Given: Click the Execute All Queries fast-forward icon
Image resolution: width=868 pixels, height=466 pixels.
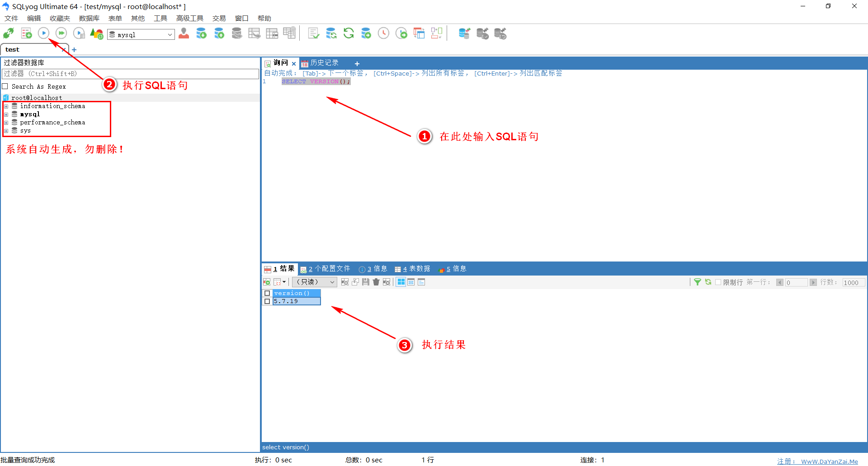Looking at the screenshot, I should point(61,33).
